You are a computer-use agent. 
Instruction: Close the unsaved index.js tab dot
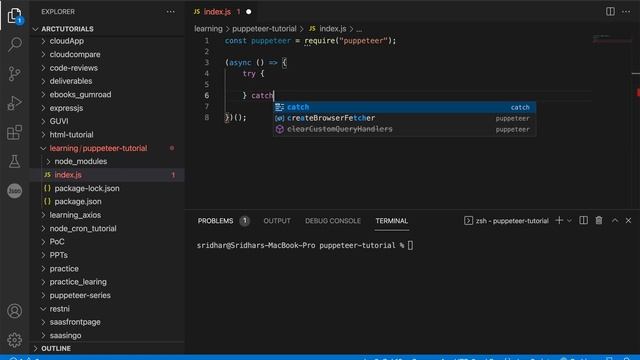coord(249,12)
